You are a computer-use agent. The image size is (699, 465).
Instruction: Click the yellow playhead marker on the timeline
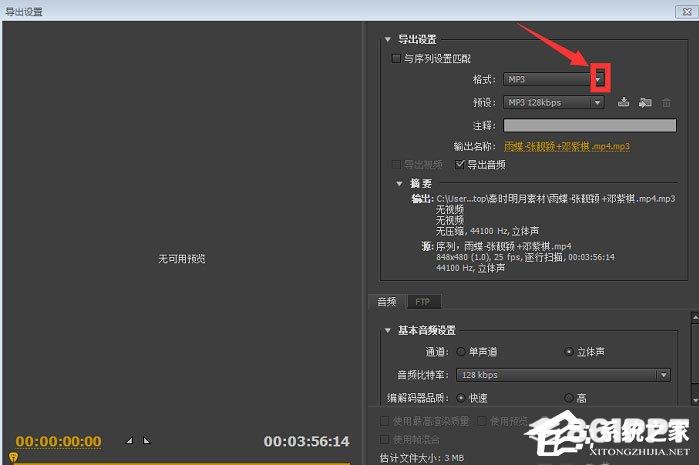[14, 457]
